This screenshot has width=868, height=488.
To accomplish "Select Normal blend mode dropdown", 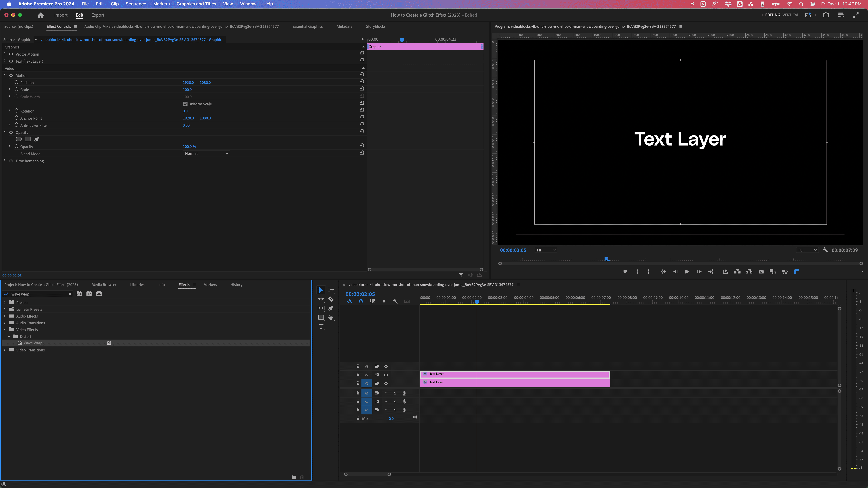I will (x=206, y=154).
